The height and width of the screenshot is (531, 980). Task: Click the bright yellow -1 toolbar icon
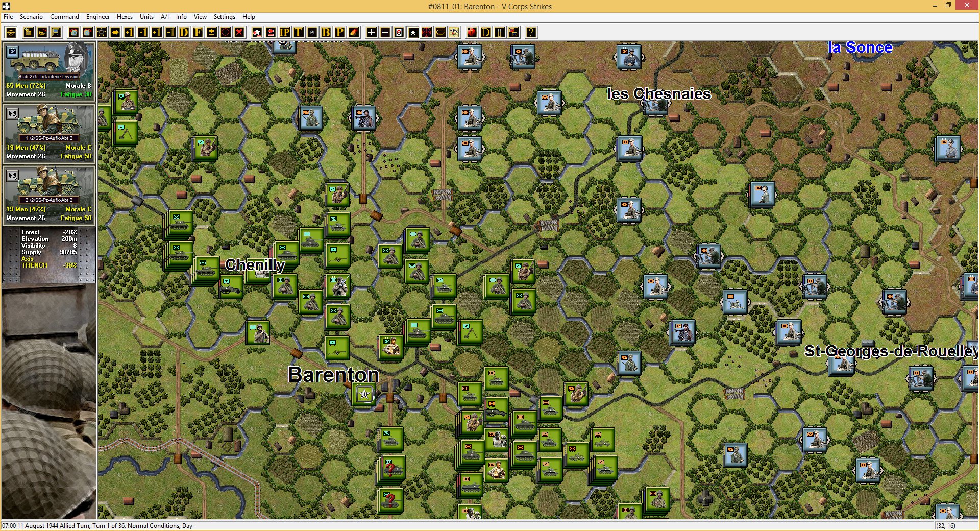coord(143,32)
